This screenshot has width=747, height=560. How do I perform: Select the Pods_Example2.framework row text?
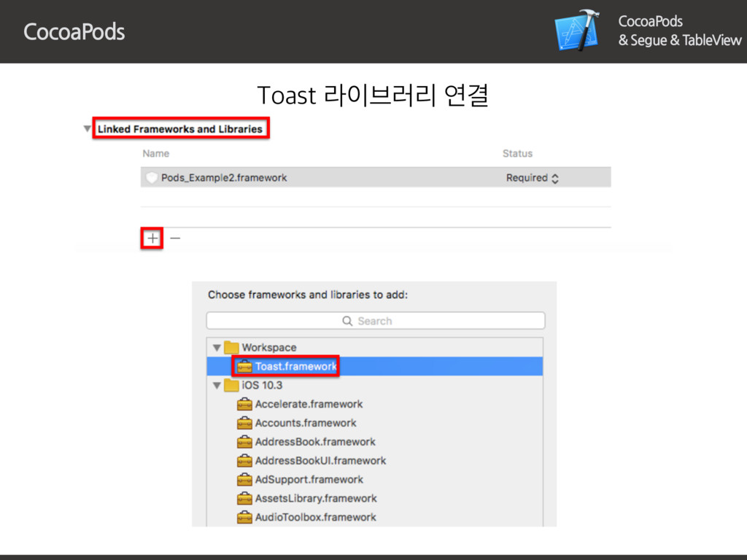[224, 178]
